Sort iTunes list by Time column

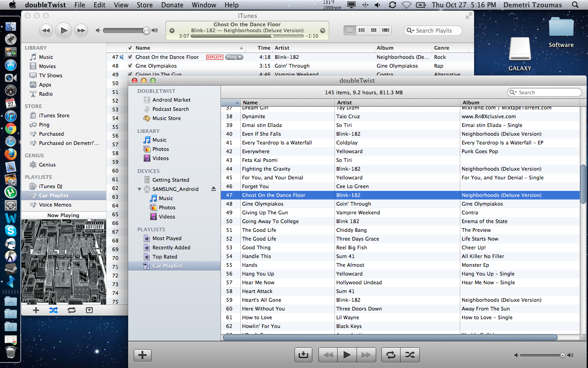click(x=259, y=48)
